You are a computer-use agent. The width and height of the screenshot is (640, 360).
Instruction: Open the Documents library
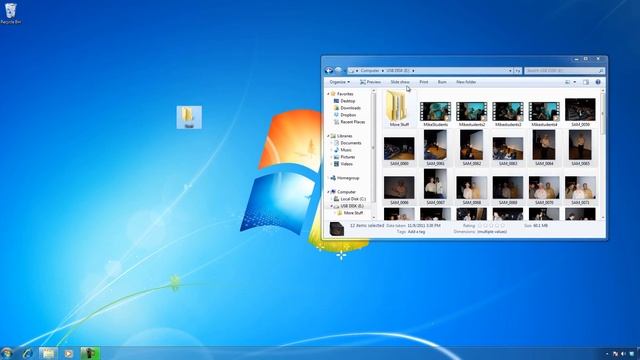click(348, 143)
